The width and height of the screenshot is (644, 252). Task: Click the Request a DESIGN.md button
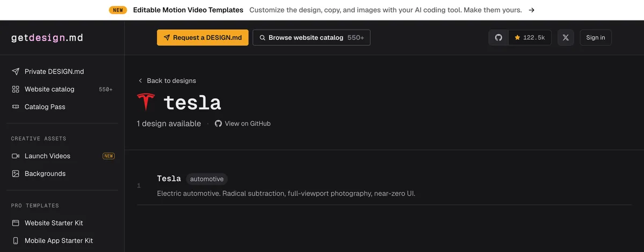[x=203, y=38]
